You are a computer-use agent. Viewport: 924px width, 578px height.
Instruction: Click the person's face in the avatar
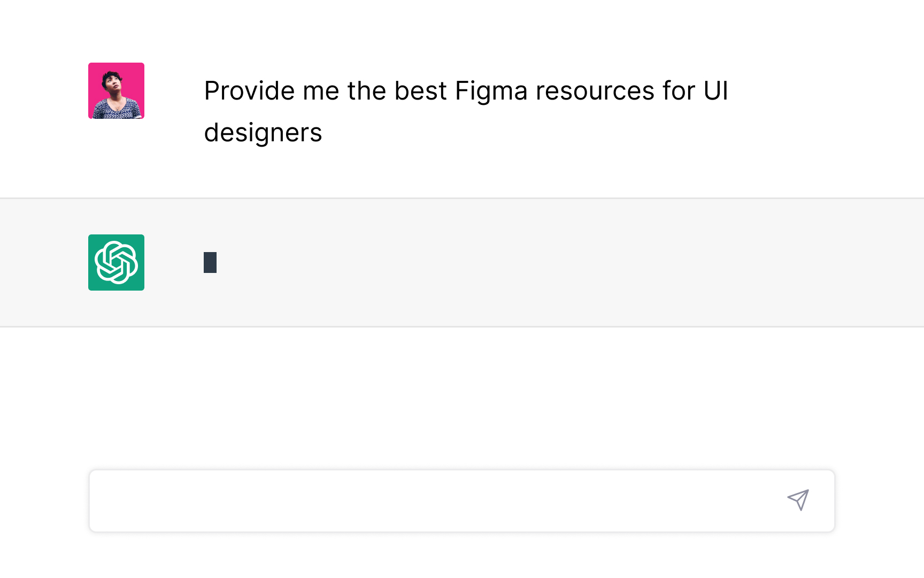coord(112,83)
